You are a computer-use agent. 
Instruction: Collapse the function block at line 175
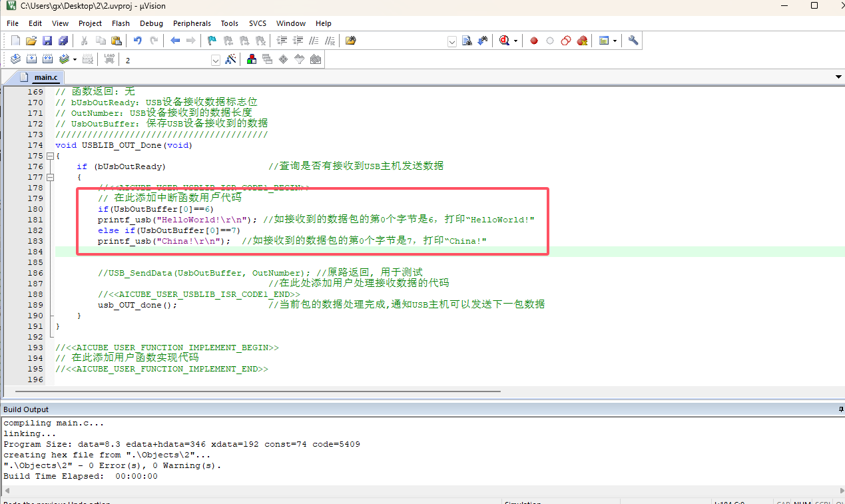[x=50, y=156]
